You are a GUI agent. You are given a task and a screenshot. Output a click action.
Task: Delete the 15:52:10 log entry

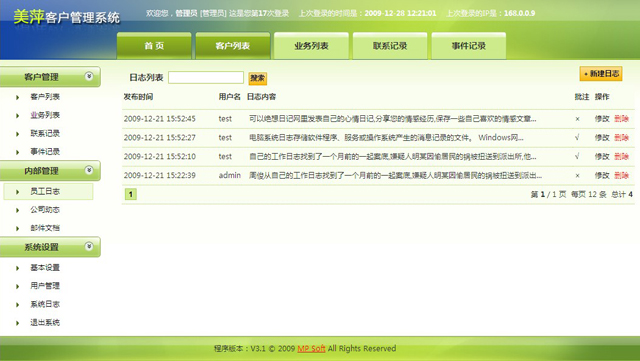621,156
